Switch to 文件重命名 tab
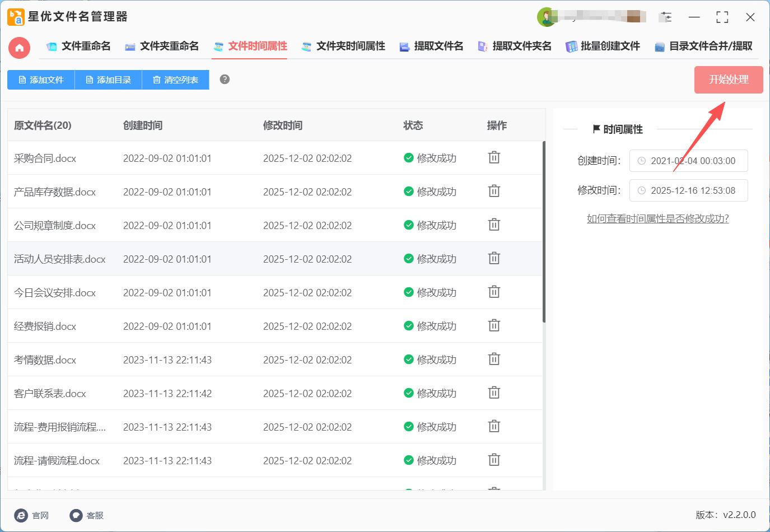This screenshot has height=532, width=770. (78, 46)
